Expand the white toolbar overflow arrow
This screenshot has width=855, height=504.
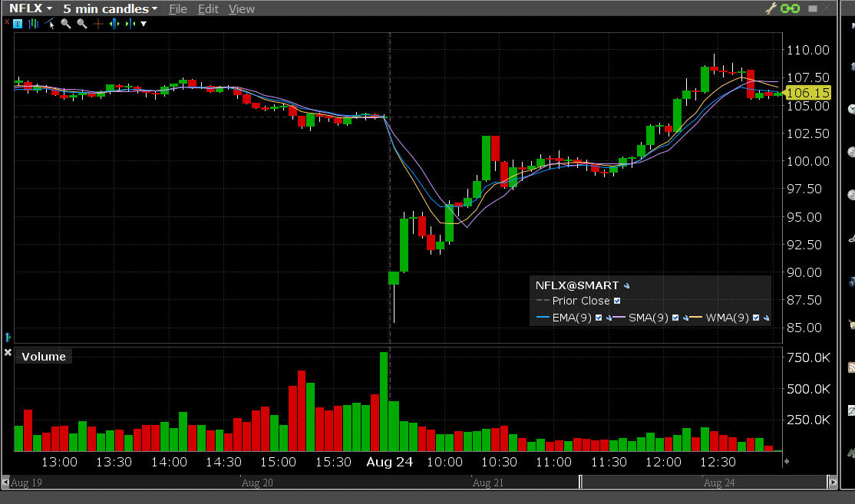coord(144,24)
